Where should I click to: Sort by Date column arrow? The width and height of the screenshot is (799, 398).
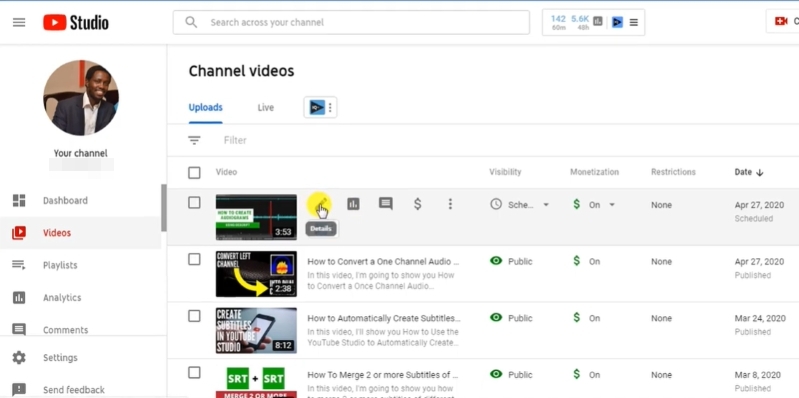click(x=760, y=173)
